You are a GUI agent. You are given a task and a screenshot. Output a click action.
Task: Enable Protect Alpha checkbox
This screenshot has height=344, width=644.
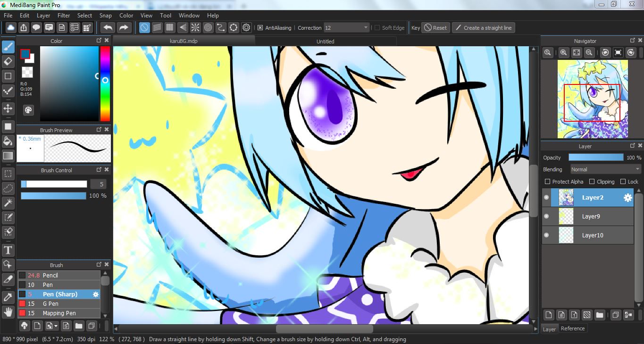[x=548, y=182]
